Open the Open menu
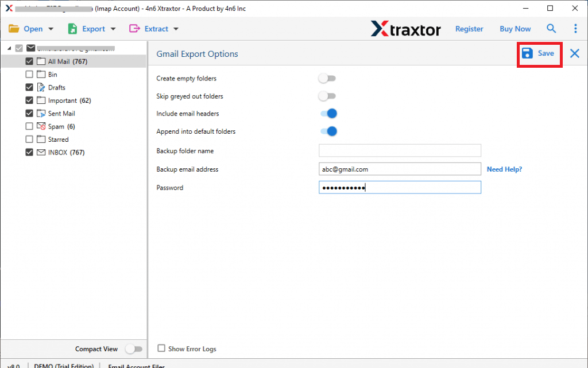The image size is (588, 368). [x=33, y=29]
